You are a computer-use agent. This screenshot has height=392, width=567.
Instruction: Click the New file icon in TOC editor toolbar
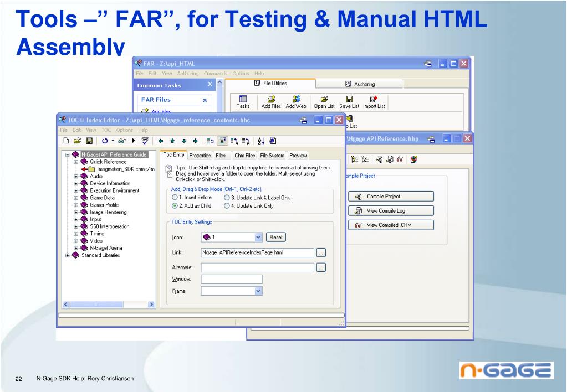[x=66, y=141]
